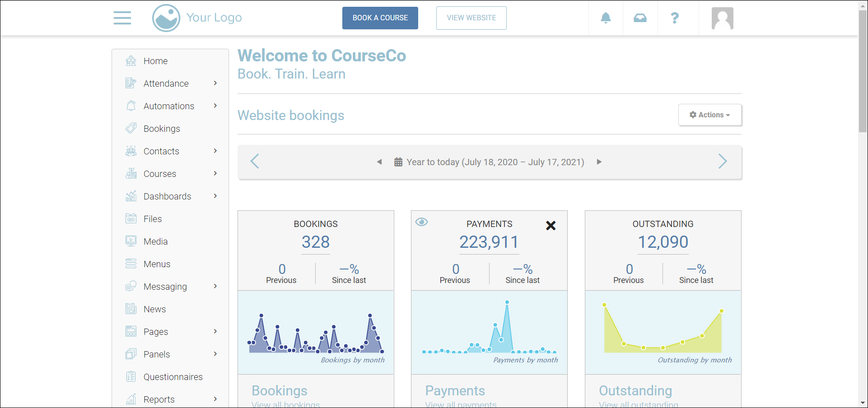Click the Book a Course button
Screen dimensions: 868x408
tap(380, 18)
